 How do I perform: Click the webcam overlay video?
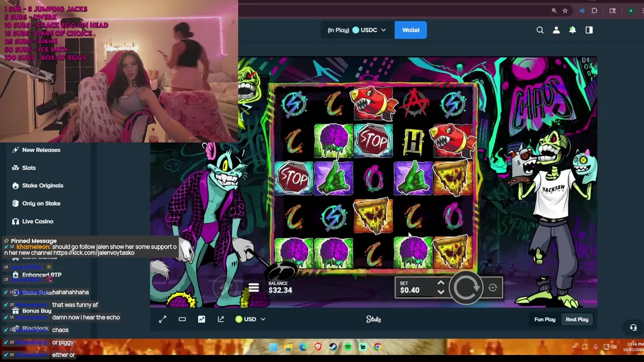pos(119,71)
